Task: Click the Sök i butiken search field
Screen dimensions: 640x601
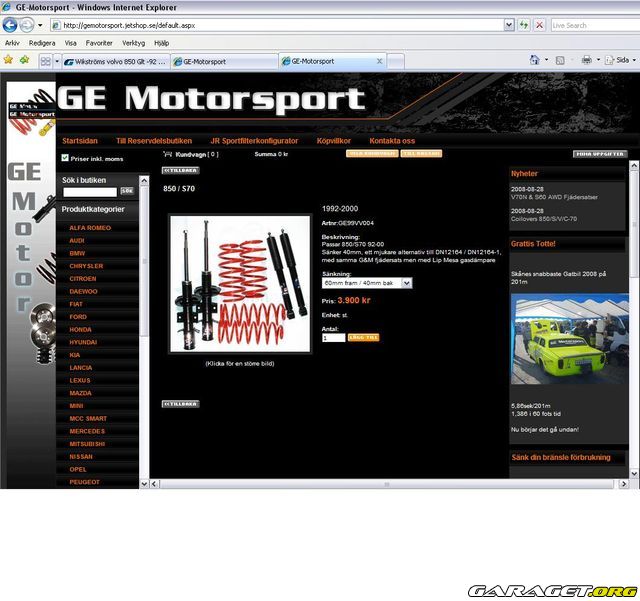Action: point(89,191)
